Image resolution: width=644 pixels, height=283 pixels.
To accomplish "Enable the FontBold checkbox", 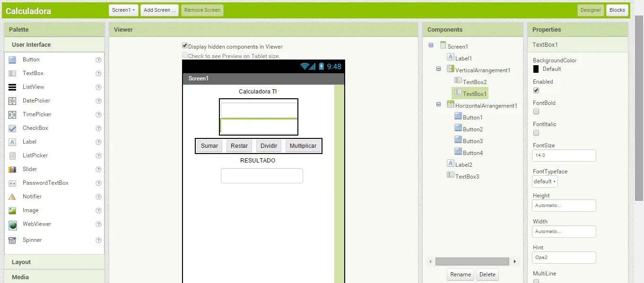I will point(536,111).
